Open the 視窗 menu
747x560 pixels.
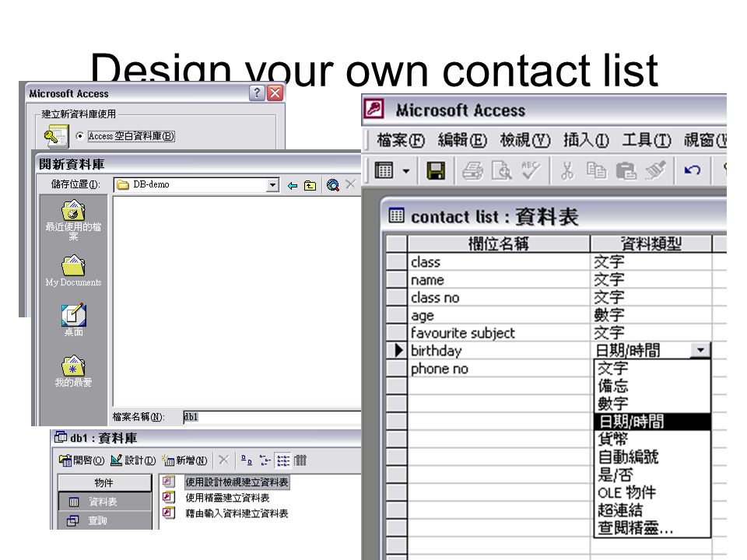705,141
